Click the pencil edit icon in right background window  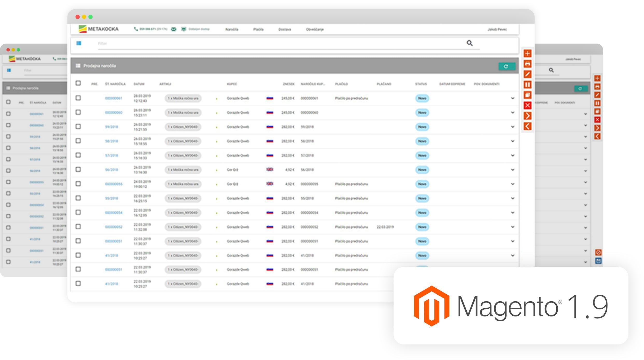pyautogui.click(x=597, y=95)
